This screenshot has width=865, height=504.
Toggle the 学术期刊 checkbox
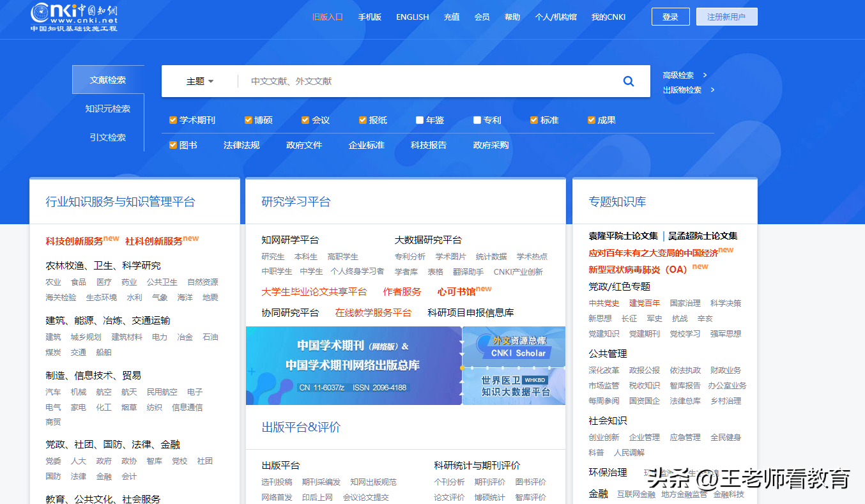[x=173, y=120]
